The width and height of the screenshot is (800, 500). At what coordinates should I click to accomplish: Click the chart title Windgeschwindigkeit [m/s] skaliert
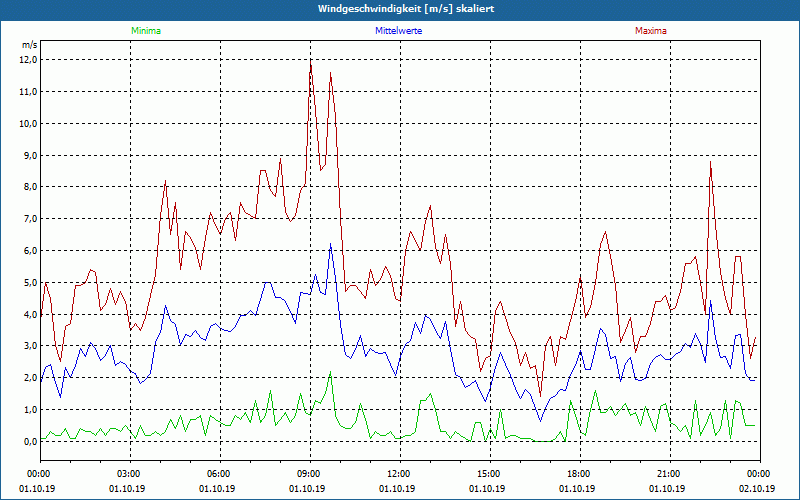406,9
